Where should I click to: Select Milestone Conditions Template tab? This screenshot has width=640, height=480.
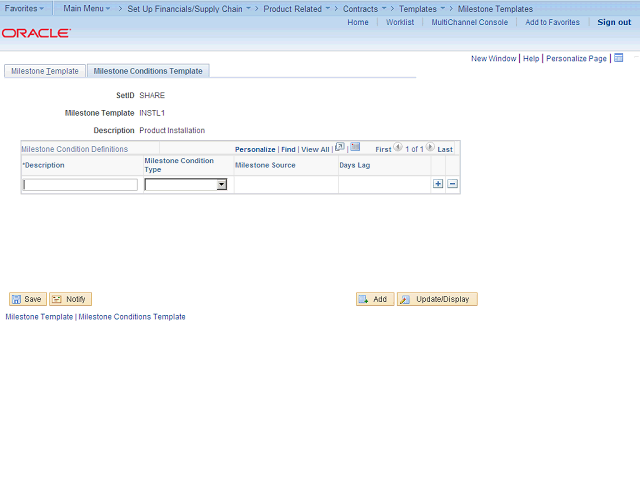[x=148, y=71]
